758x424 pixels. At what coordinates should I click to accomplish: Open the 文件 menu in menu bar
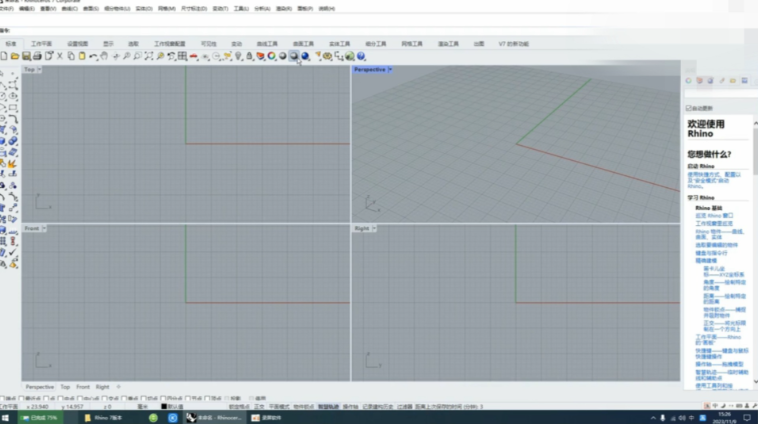coord(6,8)
